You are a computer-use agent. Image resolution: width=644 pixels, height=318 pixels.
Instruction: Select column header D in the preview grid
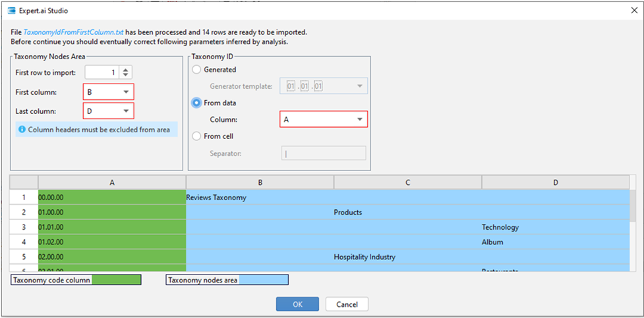pos(555,182)
